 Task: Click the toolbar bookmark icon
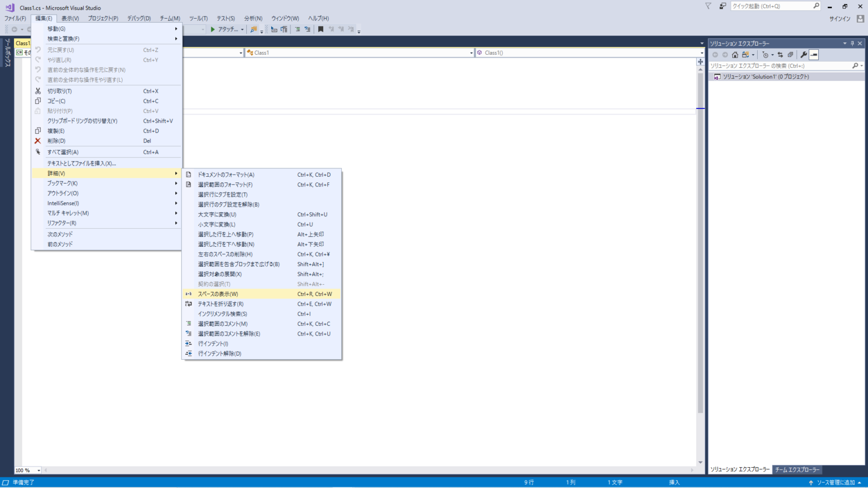click(x=320, y=29)
